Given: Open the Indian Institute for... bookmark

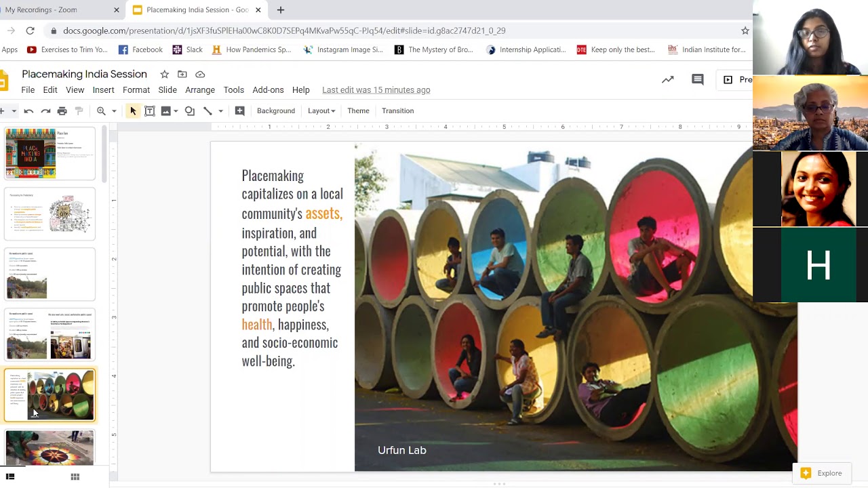Looking at the screenshot, I should click(x=707, y=49).
